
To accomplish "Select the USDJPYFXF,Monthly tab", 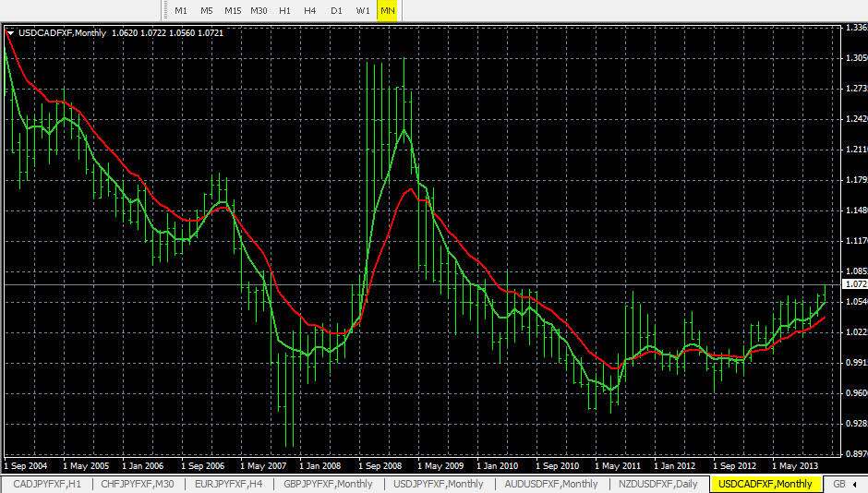I will [439, 484].
